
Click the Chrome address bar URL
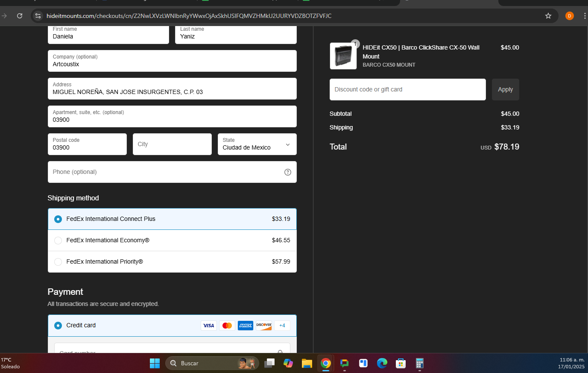click(189, 16)
